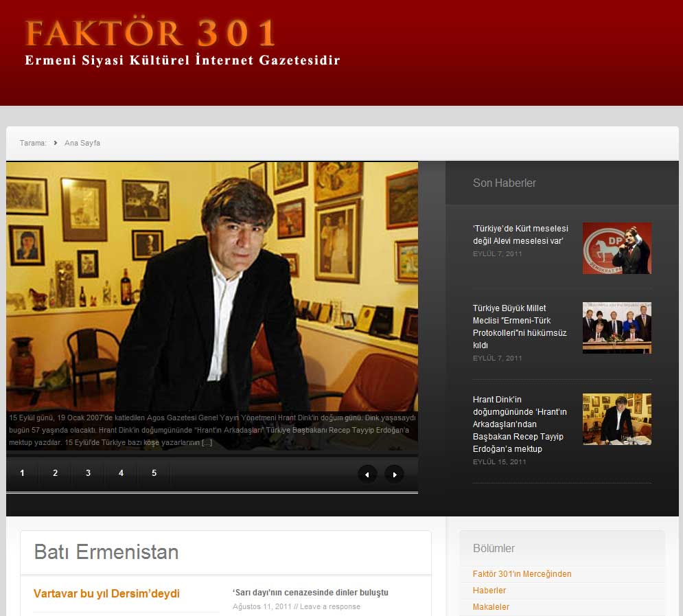The image size is (683, 616).
Task: Switch to slide 2 in slider
Action: point(55,473)
